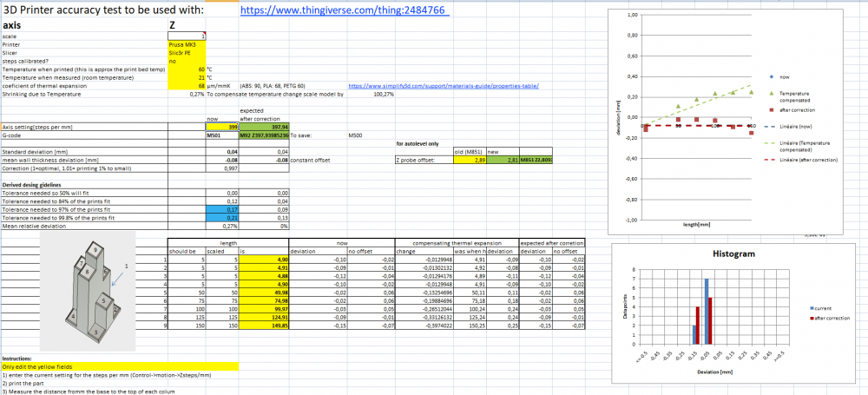Select the 100,27% scale model value
This screenshot has height=395, width=868.
[x=385, y=94]
